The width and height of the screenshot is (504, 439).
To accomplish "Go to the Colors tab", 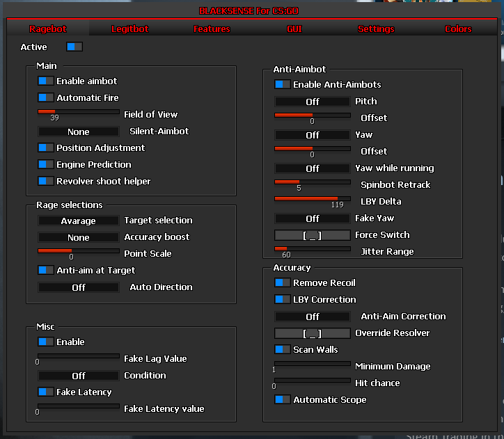I will coord(458,29).
